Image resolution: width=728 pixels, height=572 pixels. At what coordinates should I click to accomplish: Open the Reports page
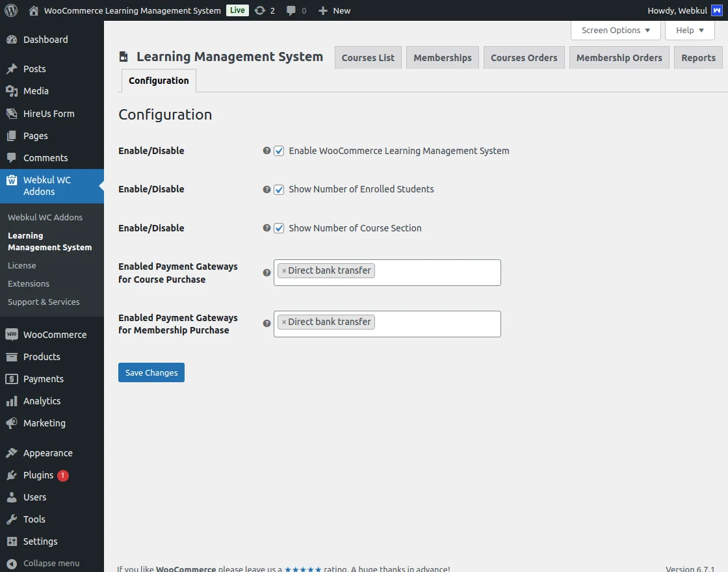click(698, 57)
